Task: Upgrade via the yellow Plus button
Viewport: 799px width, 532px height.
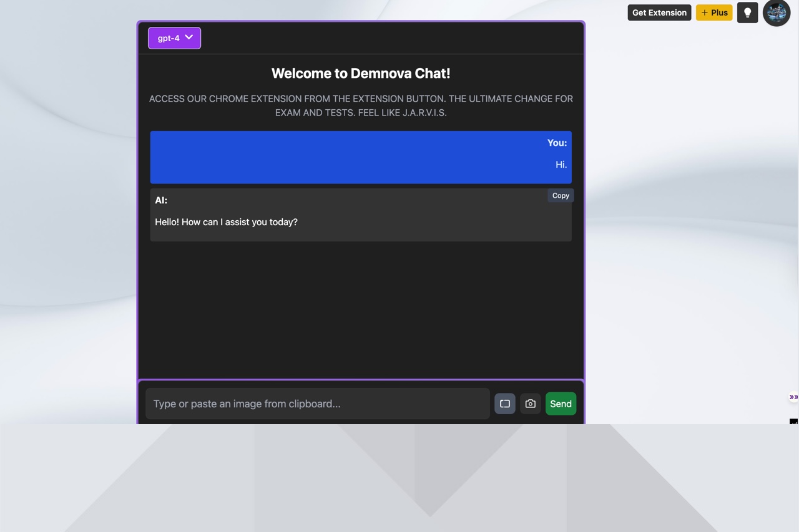Action: click(x=714, y=12)
